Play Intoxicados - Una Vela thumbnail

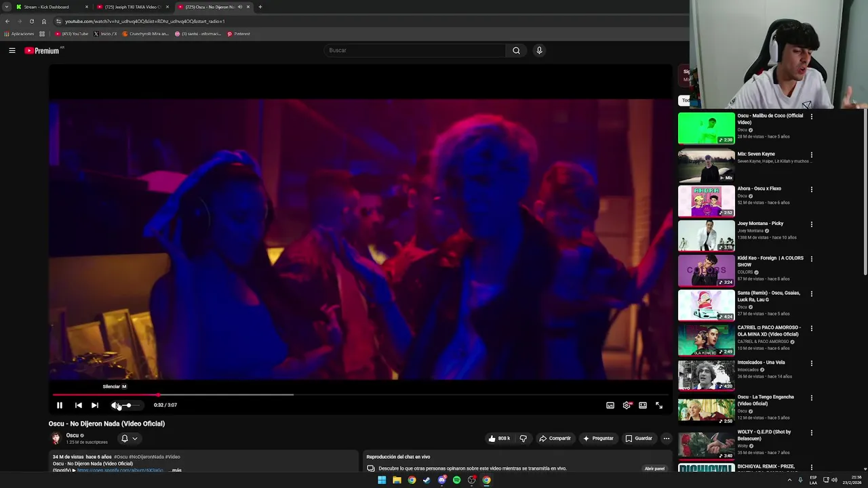[x=706, y=375]
